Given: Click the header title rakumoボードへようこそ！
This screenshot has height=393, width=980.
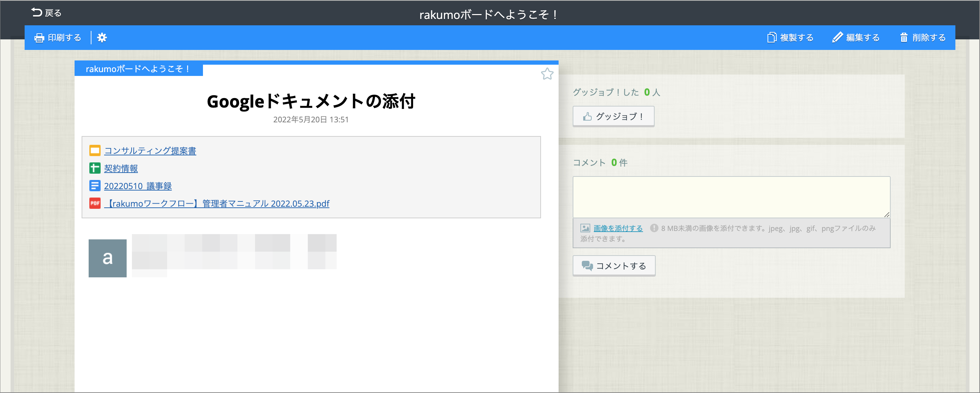Looking at the screenshot, I should (489, 14).
